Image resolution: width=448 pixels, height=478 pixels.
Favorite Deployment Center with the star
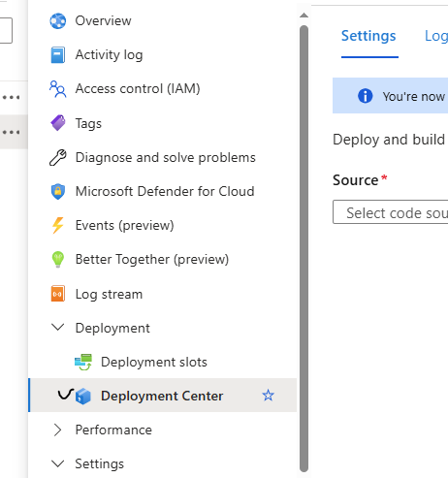click(268, 396)
